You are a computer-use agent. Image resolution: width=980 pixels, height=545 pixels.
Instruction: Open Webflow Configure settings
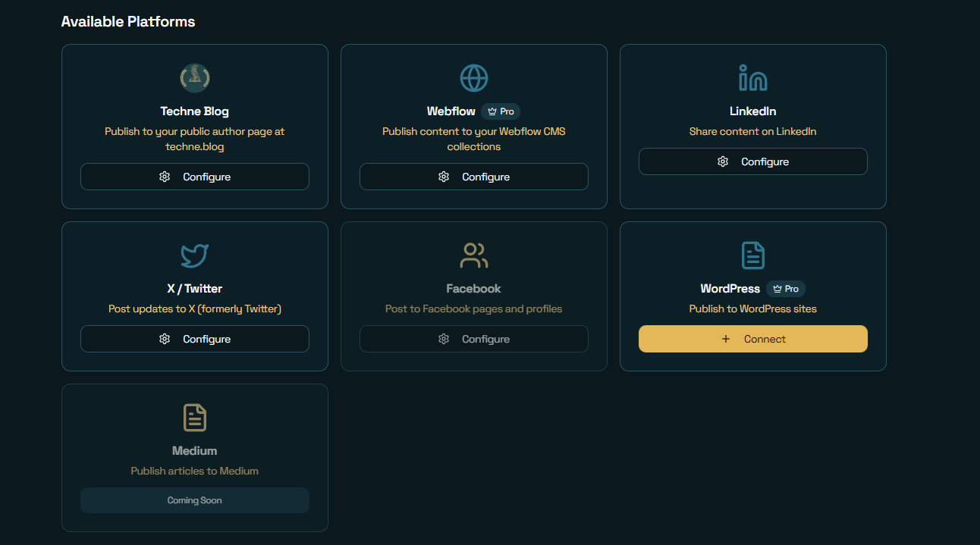474,177
